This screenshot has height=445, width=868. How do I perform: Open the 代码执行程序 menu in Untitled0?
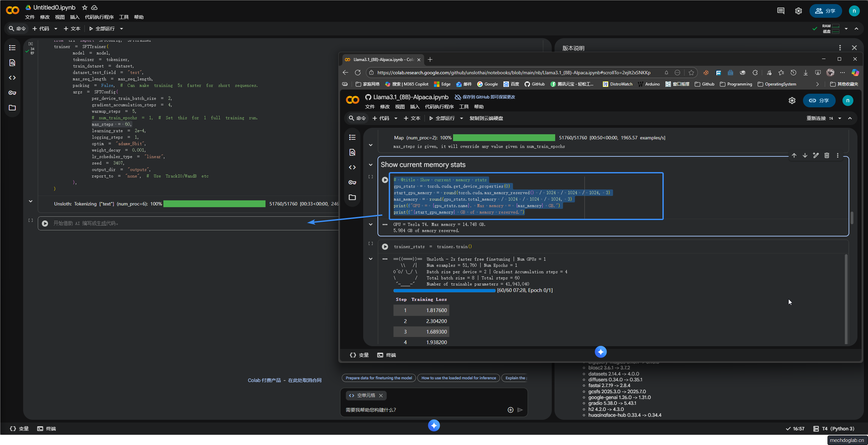[x=99, y=17]
